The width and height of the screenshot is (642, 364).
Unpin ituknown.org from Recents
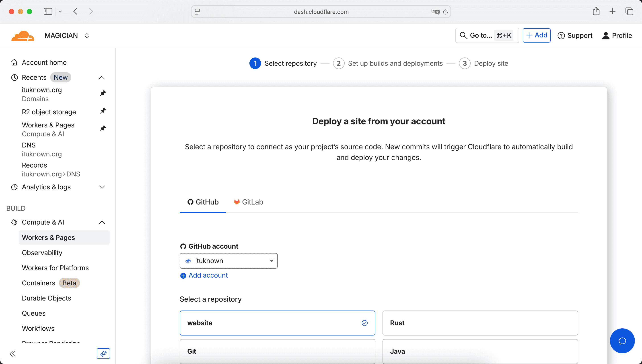(x=103, y=93)
